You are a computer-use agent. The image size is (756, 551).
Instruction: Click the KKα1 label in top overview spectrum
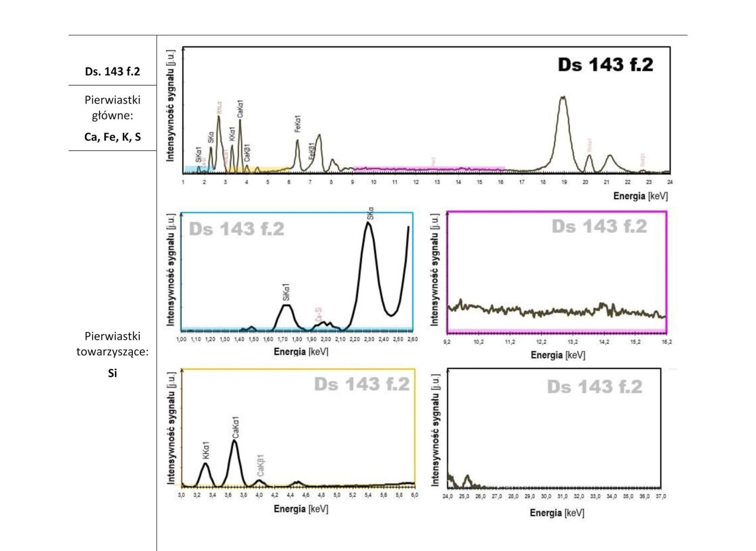(x=233, y=134)
